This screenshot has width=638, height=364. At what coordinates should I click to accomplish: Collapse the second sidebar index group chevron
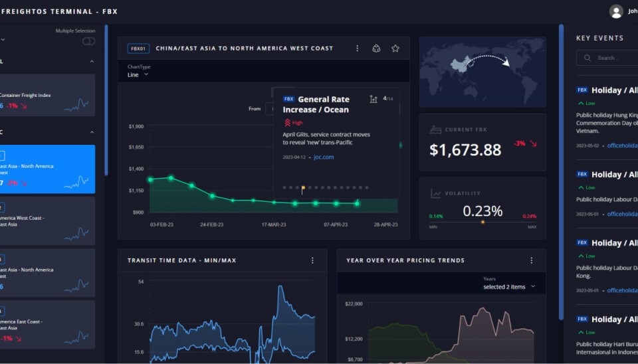[92, 132]
